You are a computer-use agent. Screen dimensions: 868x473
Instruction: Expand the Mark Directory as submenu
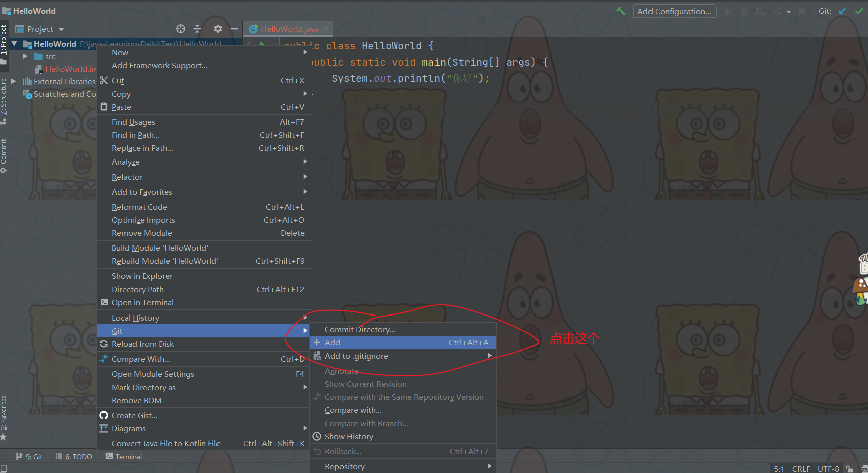(x=204, y=387)
